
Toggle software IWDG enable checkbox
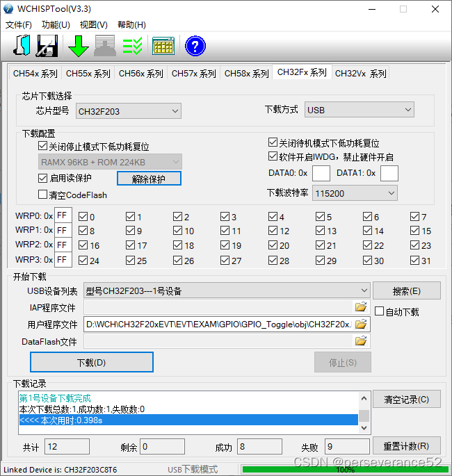click(273, 156)
